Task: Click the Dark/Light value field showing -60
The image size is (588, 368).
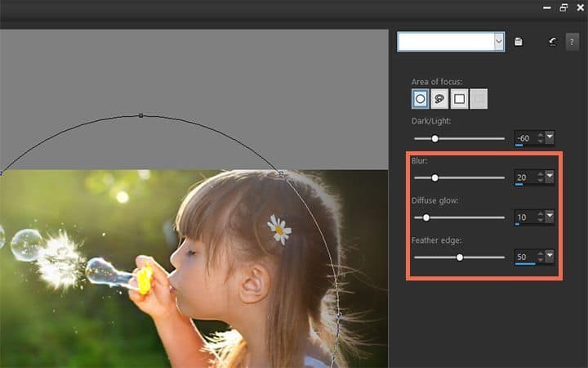Action: [525, 138]
